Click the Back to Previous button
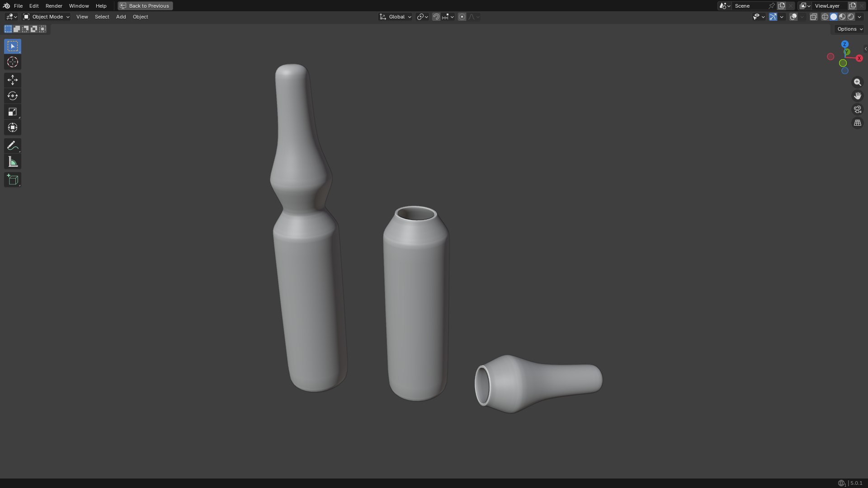This screenshot has width=868, height=488. tap(145, 6)
